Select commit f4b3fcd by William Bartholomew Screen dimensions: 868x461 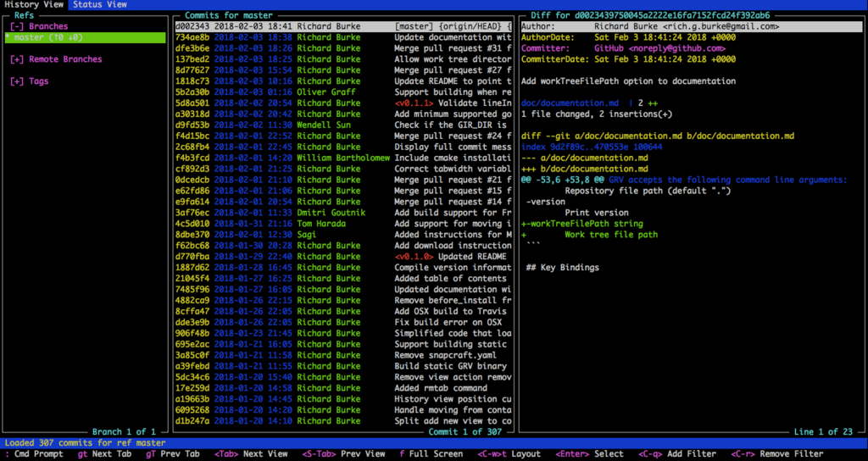point(344,158)
